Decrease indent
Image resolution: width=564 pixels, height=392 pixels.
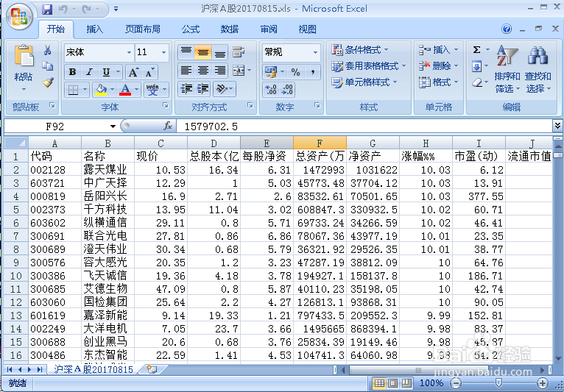(x=186, y=89)
